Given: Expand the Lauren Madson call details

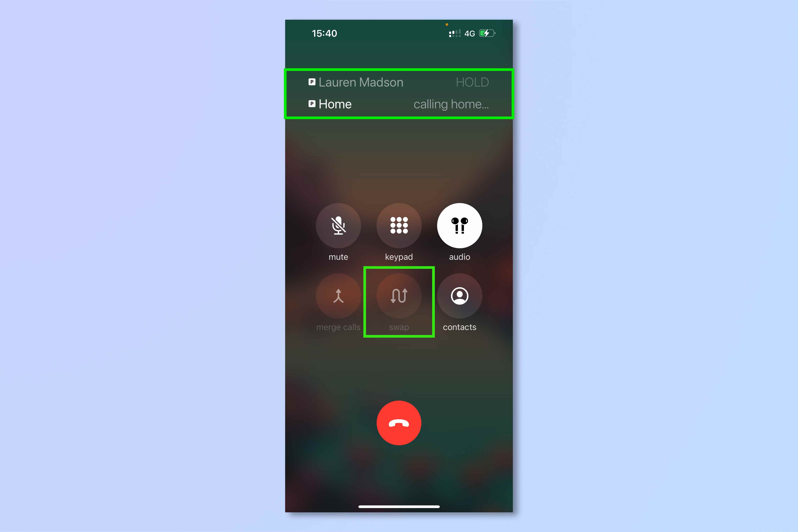Looking at the screenshot, I should [398, 82].
